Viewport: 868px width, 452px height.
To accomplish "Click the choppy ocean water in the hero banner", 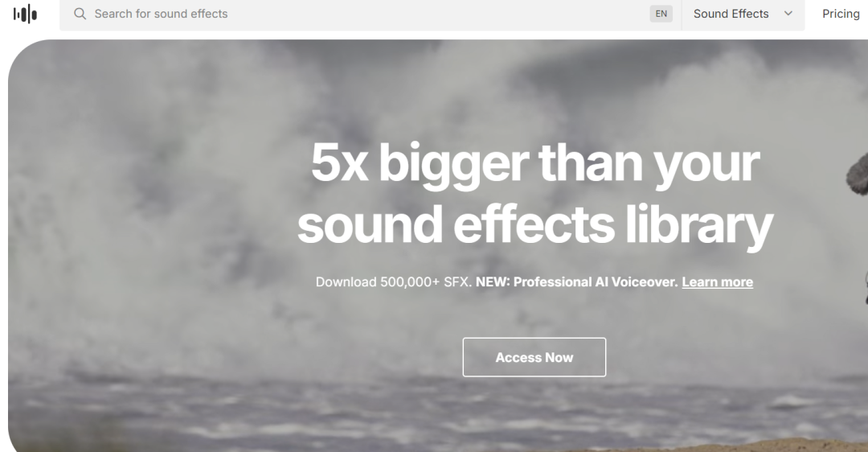I will (x=387, y=410).
